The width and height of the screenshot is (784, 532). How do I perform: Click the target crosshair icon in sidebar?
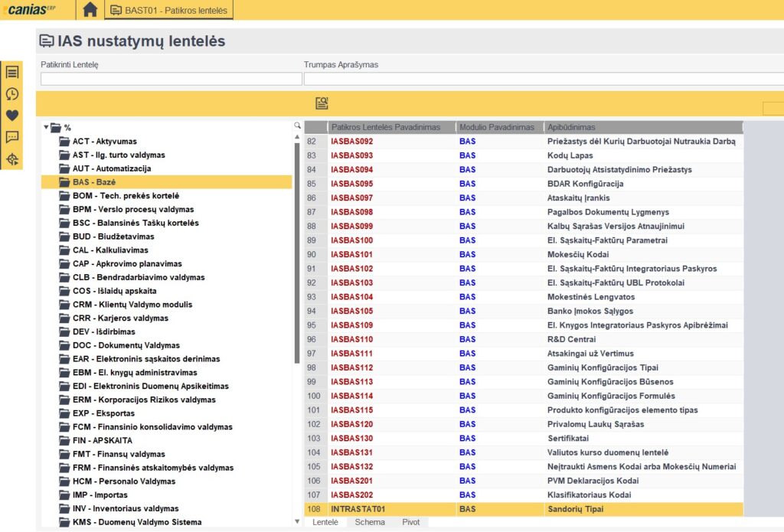pyautogui.click(x=12, y=159)
